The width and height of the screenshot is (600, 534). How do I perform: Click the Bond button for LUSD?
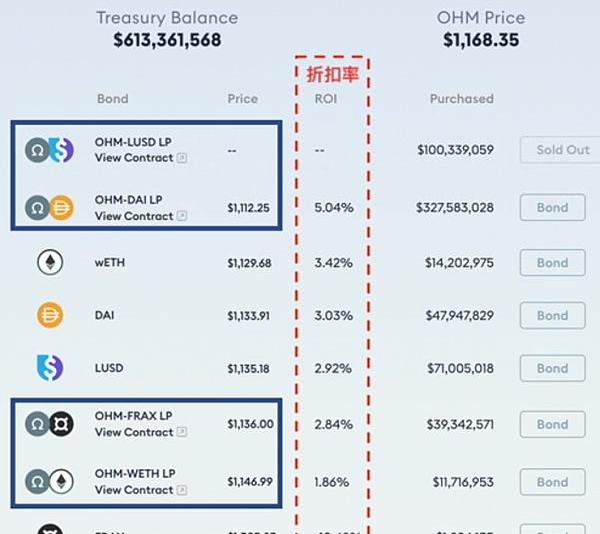553,368
